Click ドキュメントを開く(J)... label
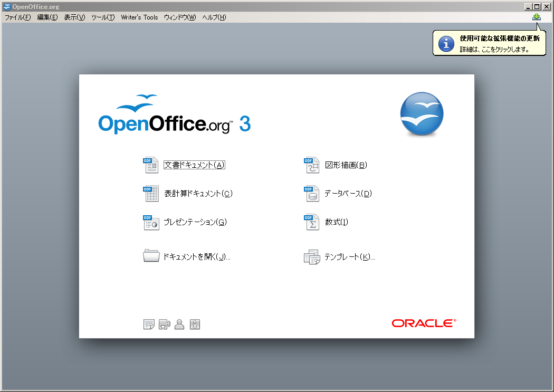Image resolution: width=554 pixels, height=392 pixels. (196, 257)
